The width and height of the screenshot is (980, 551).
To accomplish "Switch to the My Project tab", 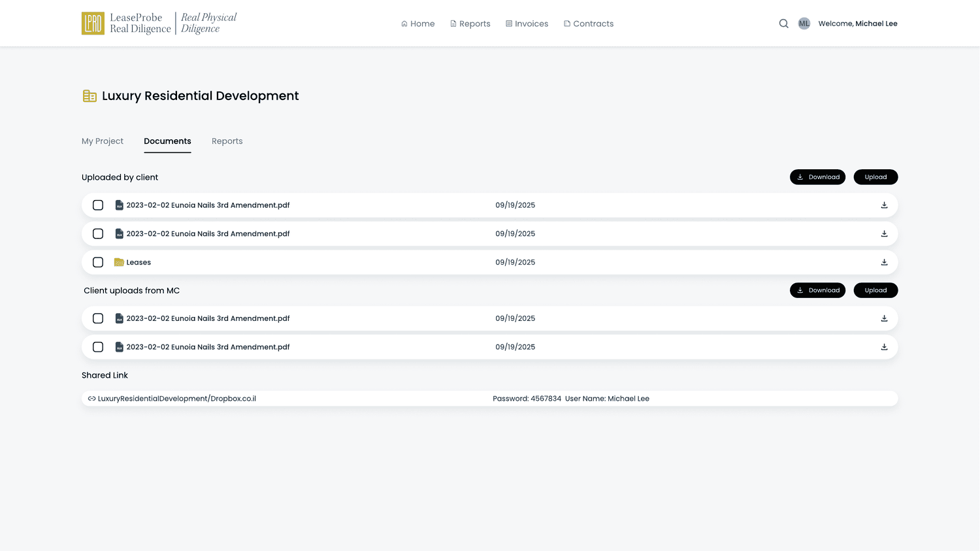I will pos(103,141).
